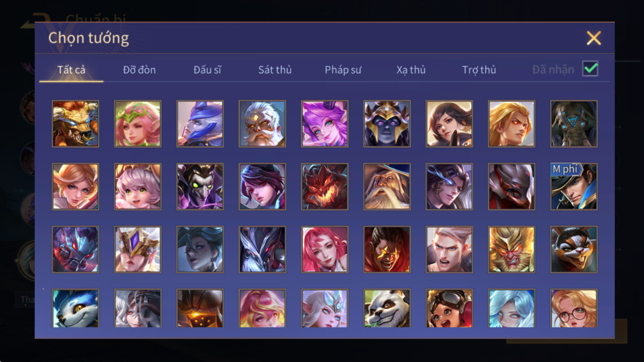Viewport: 644px width, 362px height.
Task: Choose the hero with 'M phí' label
Action: click(574, 187)
